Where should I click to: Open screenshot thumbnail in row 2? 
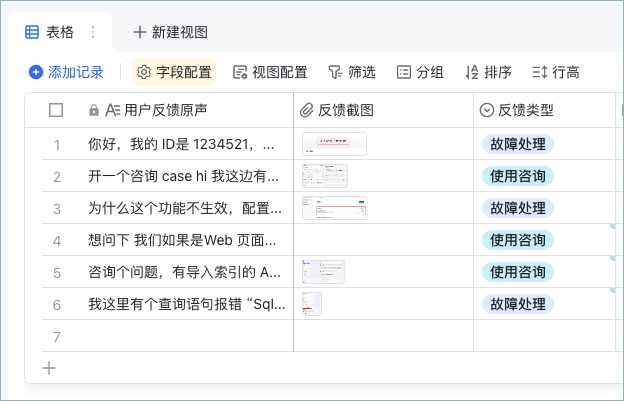[325, 176]
